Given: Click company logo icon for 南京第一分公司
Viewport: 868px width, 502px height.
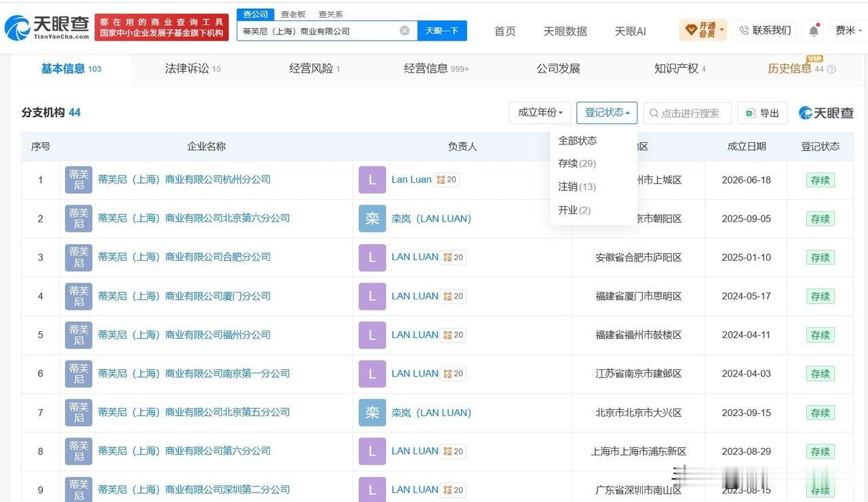Looking at the screenshot, I should click(x=79, y=373).
